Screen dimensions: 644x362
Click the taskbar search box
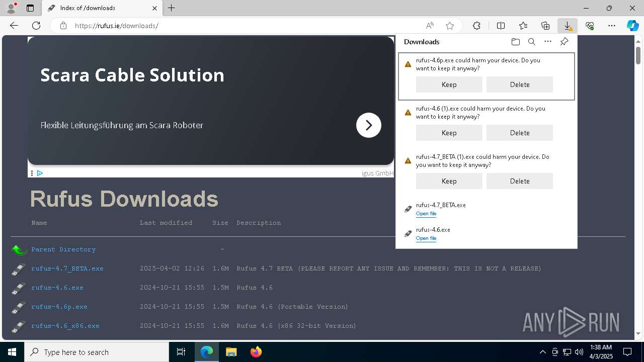click(x=97, y=352)
